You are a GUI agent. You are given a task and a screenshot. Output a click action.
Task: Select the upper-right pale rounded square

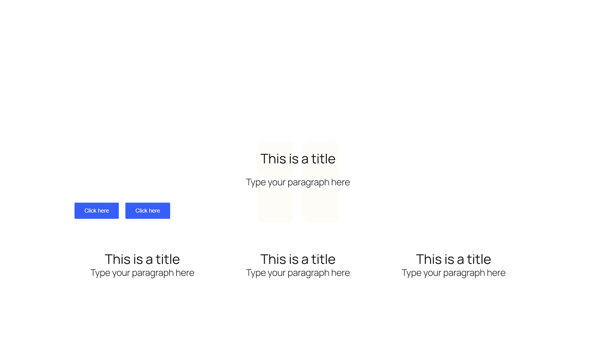pos(321,147)
